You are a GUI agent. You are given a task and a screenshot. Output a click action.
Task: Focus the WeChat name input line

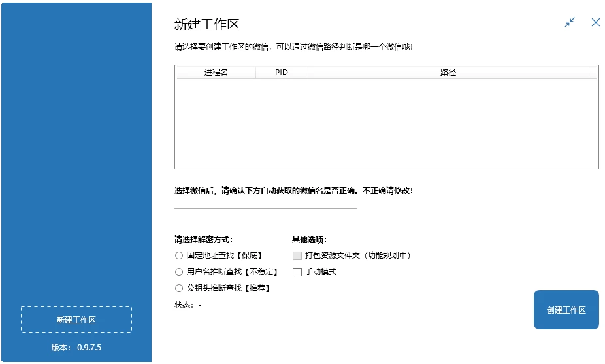[x=265, y=203]
